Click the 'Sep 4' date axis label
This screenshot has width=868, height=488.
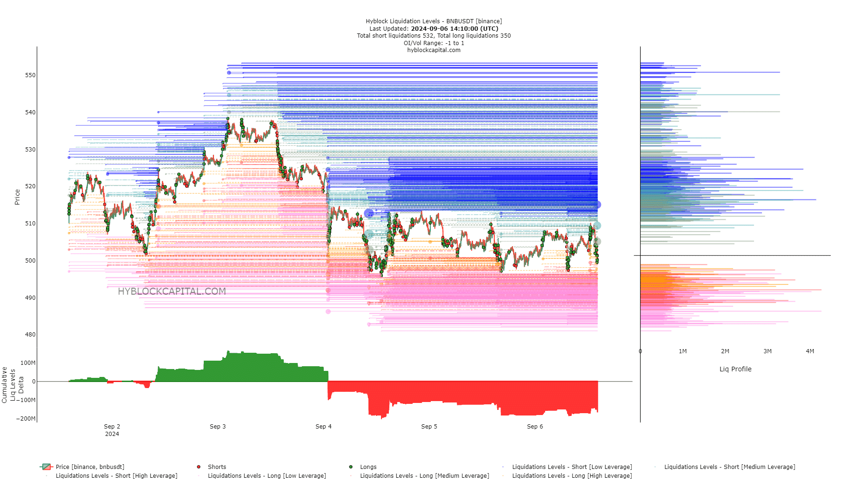[x=323, y=426]
